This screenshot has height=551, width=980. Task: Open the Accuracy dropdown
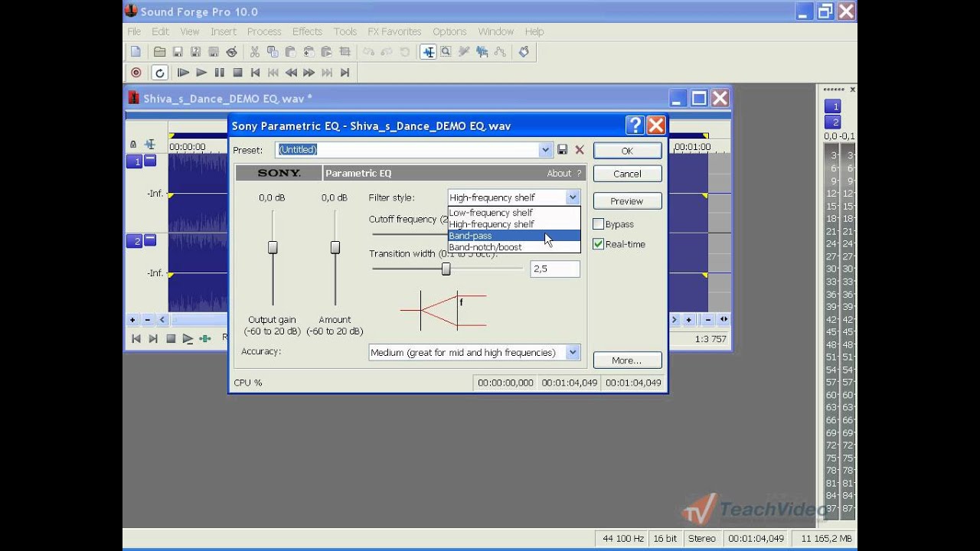click(x=572, y=353)
